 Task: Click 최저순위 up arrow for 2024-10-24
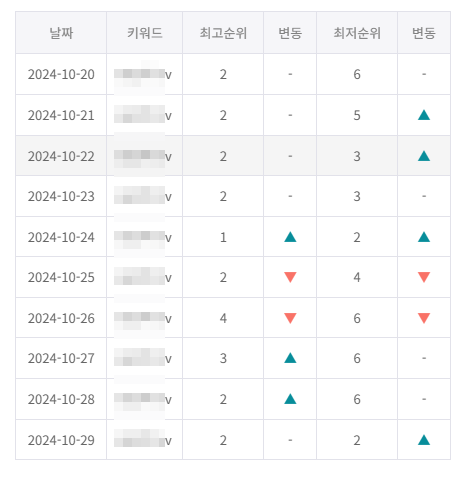[424, 237]
